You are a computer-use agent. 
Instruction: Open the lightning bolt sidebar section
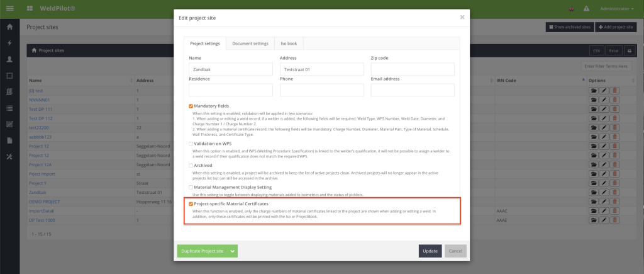(9, 43)
